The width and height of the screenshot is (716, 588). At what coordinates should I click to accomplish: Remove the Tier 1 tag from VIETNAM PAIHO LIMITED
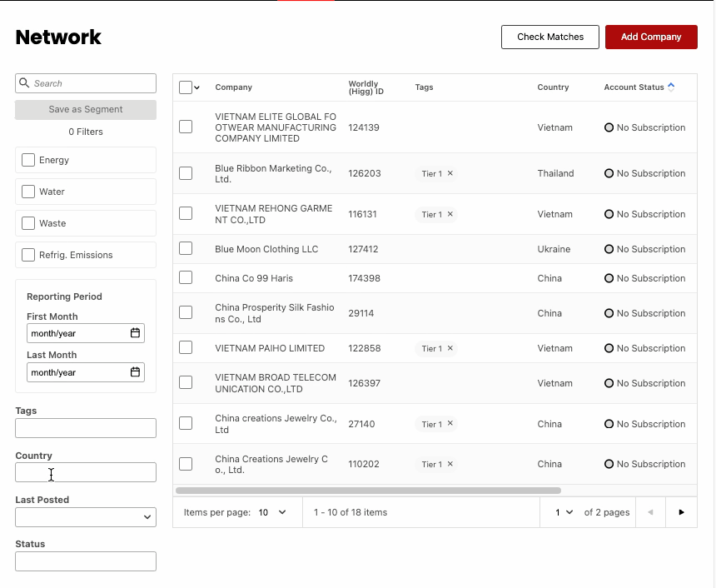pos(450,348)
